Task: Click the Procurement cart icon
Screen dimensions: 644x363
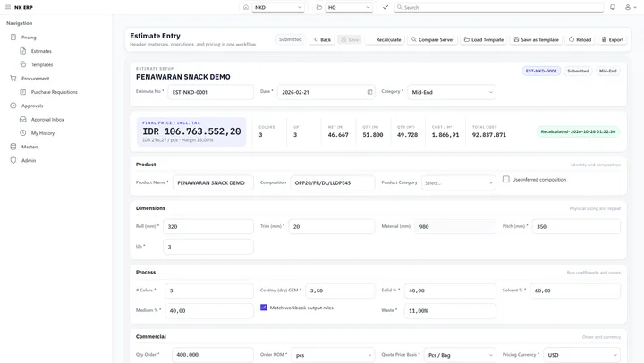Action: click(13, 78)
